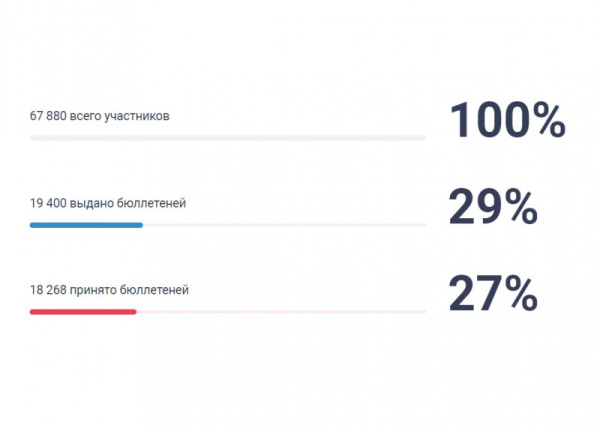
Task: Click the right end of the red bar fill
Action: tap(133, 312)
